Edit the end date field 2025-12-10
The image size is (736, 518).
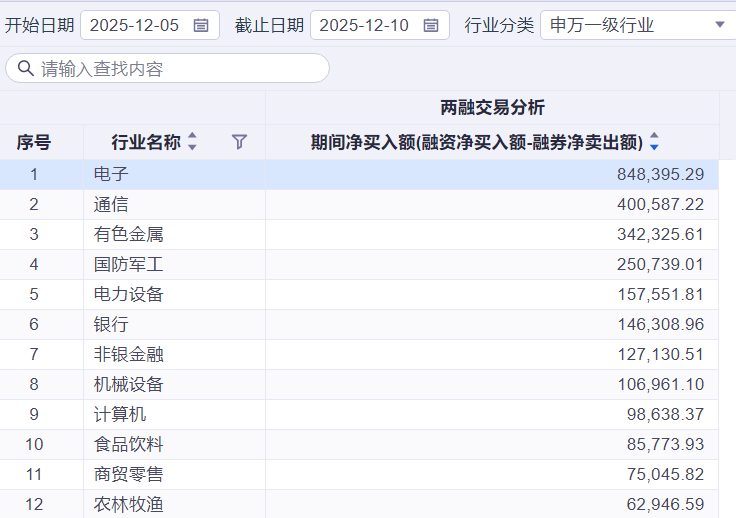(x=380, y=25)
